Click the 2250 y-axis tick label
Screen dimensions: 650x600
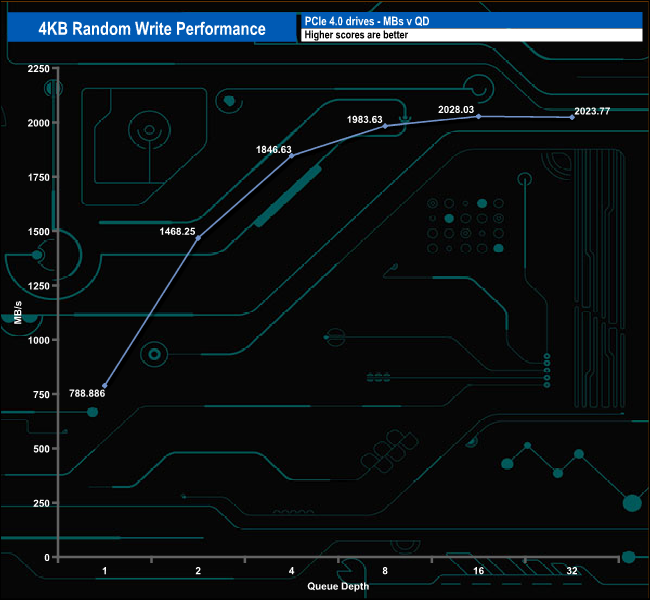pos(38,69)
